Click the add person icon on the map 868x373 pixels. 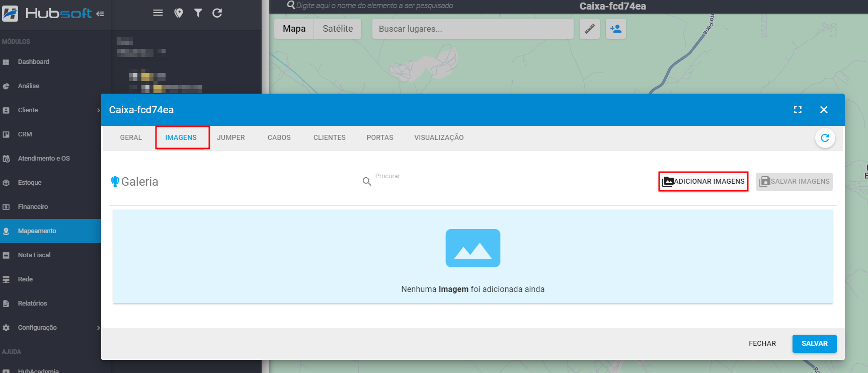[616, 29]
